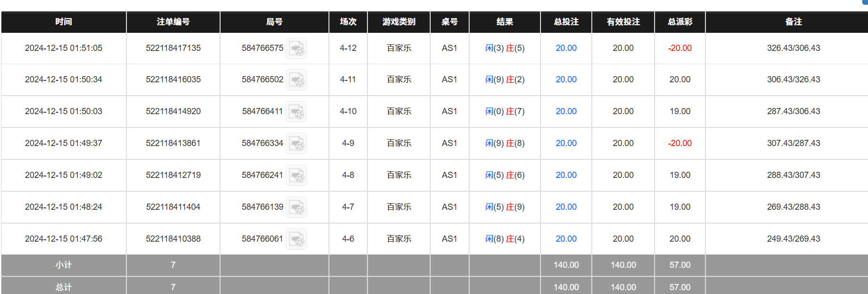View video replay of round 584766241
This screenshot has height=294, width=868.
(296, 176)
